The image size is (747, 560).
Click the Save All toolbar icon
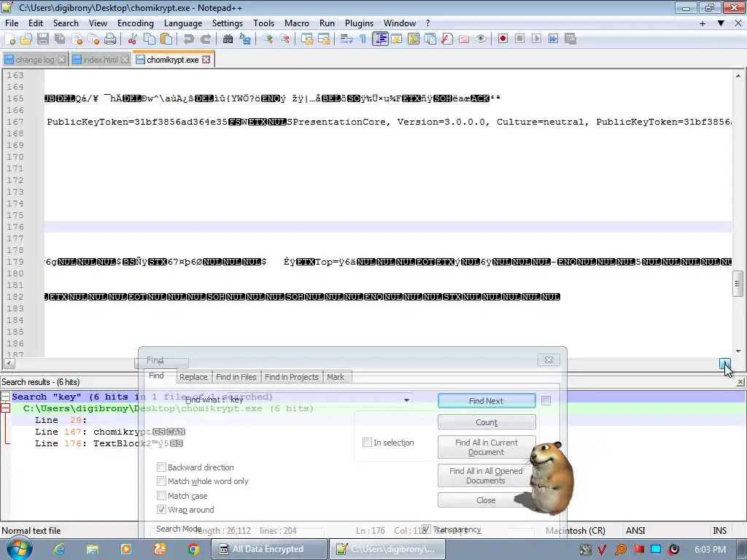pyautogui.click(x=60, y=39)
